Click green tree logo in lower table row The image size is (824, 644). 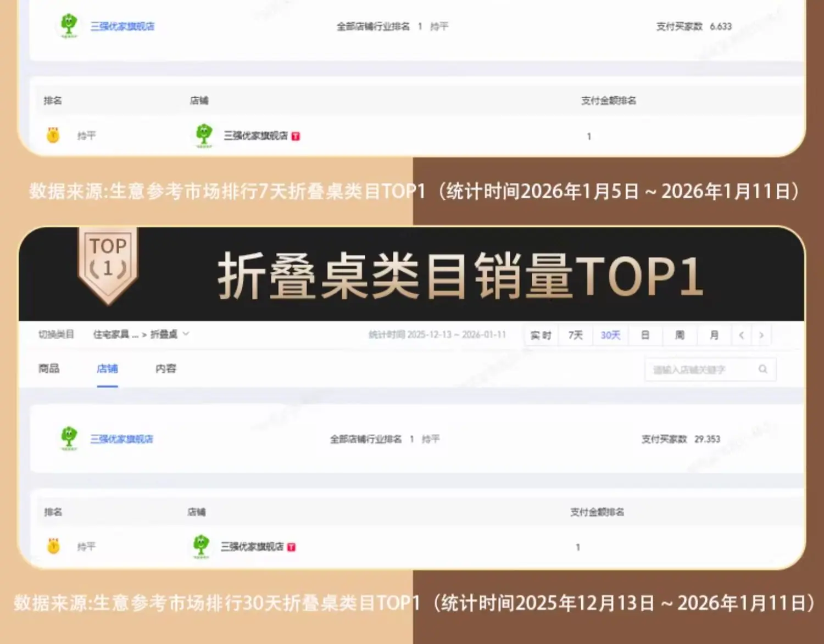click(x=201, y=546)
